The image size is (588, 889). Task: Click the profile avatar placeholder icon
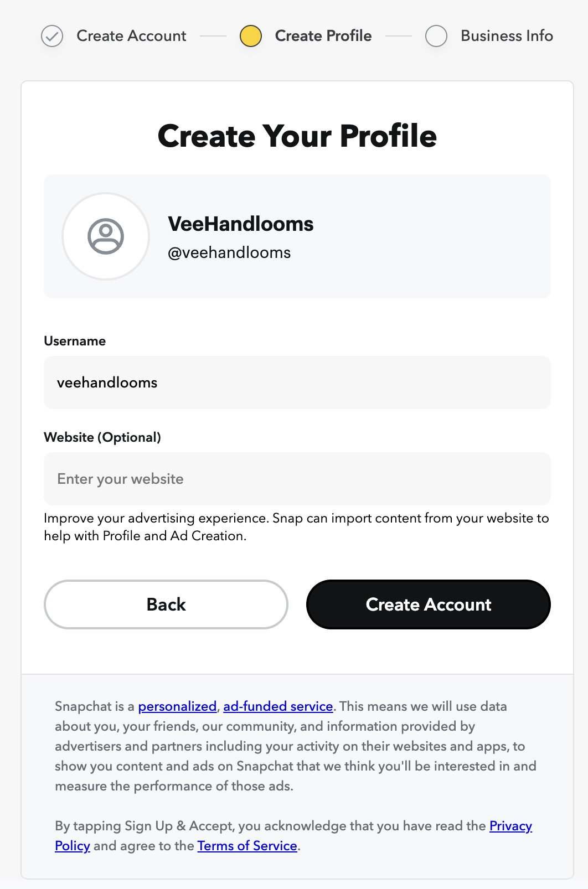[106, 236]
